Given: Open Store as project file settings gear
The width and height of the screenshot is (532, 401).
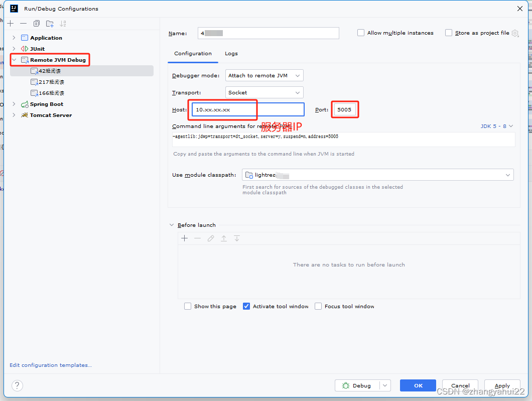Looking at the screenshot, I should 515,33.
